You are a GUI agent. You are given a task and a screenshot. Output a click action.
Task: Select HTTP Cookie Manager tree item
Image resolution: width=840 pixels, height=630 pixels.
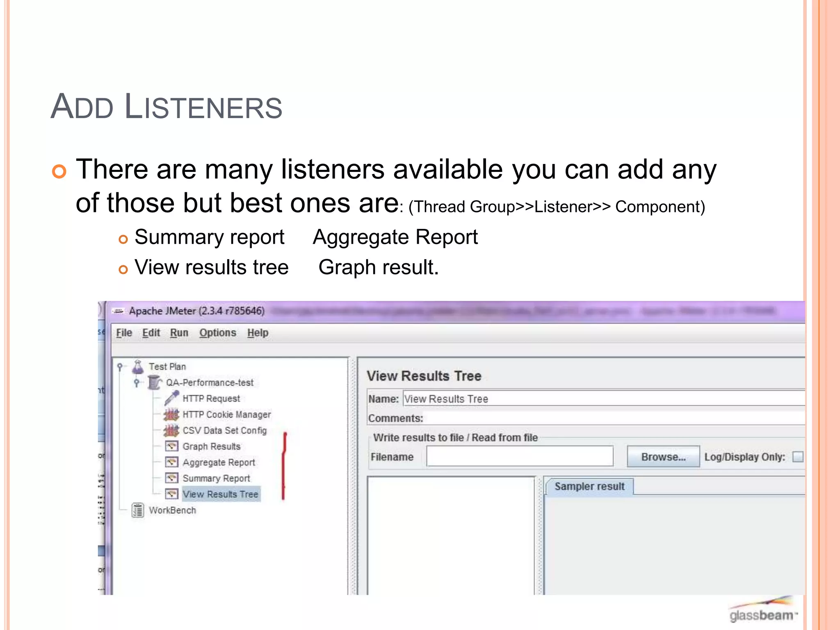[227, 415]
